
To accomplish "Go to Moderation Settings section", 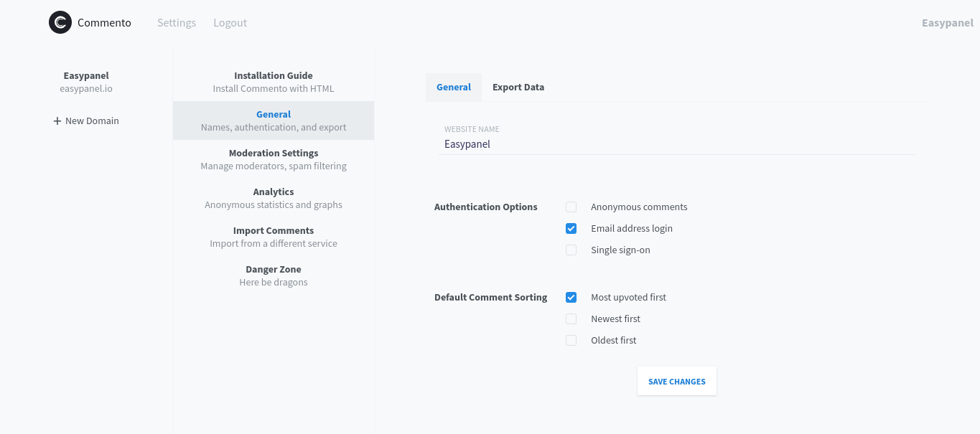I will [x=273, y=159].
